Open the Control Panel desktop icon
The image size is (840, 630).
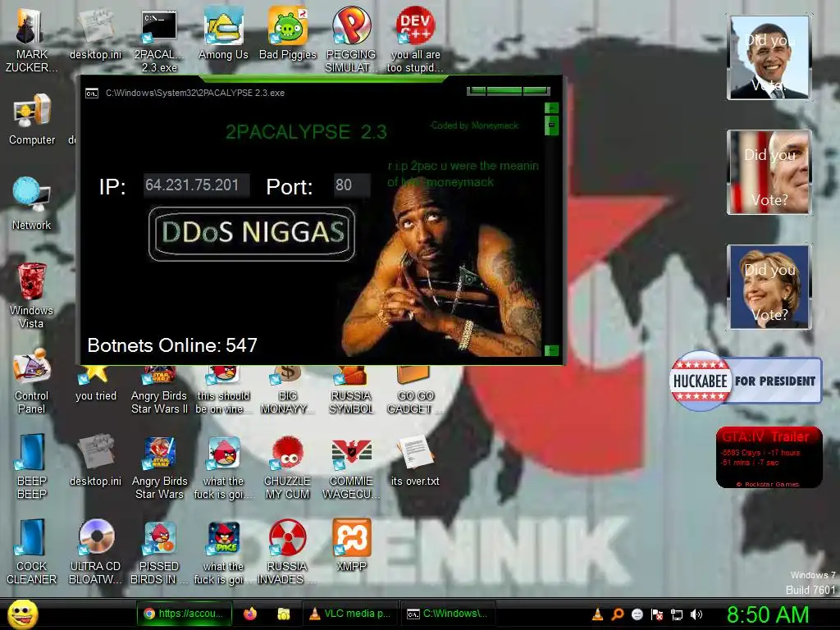(x=32, y=381)
